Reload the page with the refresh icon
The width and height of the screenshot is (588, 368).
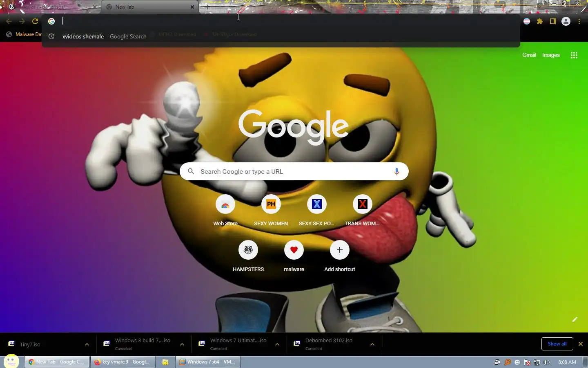tap(35, 21)
